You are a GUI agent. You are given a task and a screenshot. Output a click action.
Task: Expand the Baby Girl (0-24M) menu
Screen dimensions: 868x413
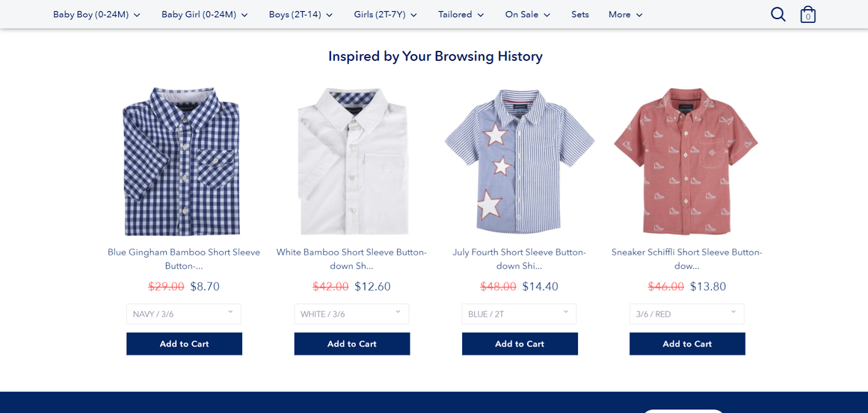point(205,15)
